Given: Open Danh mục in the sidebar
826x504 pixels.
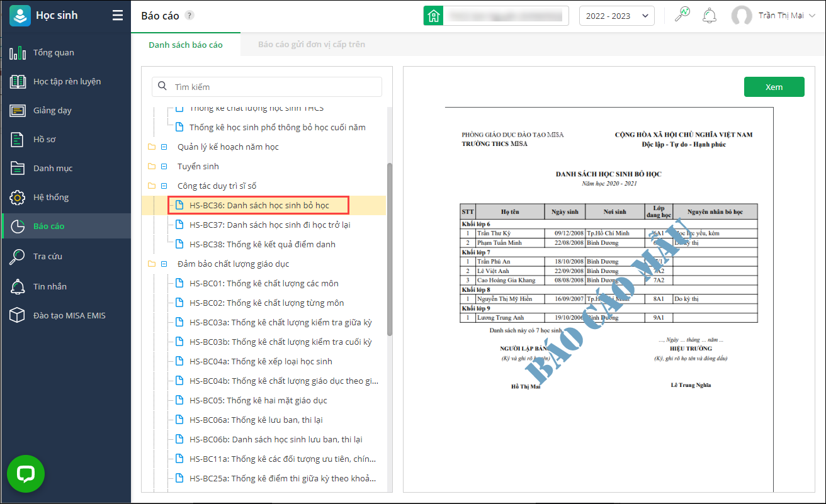Looking at the screenshot, I should 66,168.
